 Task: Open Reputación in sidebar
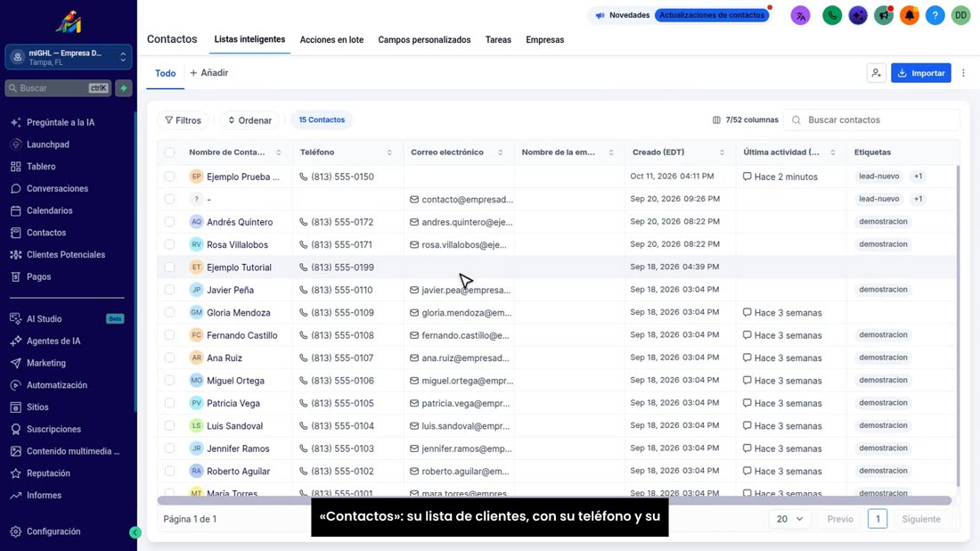[48, 473]
